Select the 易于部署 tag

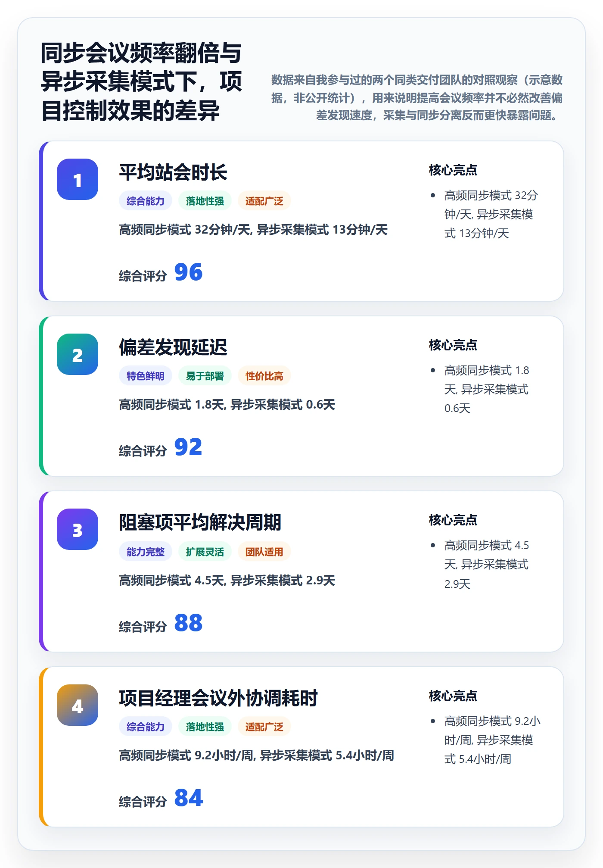click(x=205, y=376)
